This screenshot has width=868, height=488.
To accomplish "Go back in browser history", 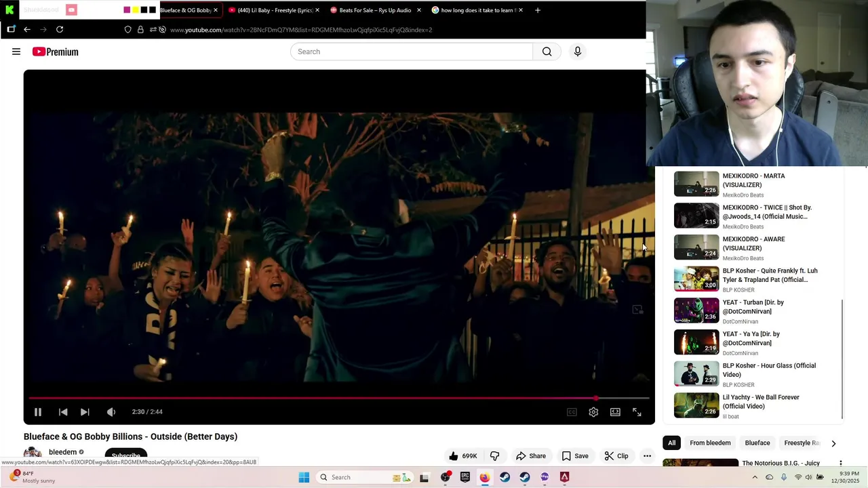I will click(x=27, y=30).
